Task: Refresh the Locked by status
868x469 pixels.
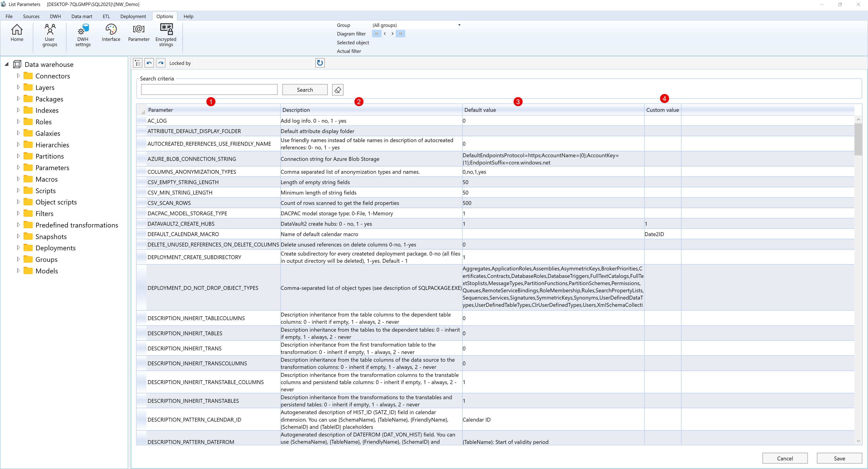Action: point(319,63)
